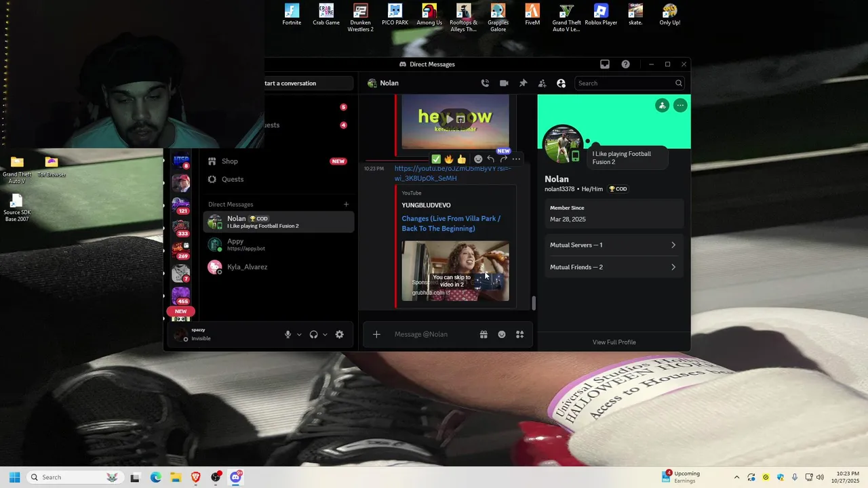
Task: Open Tor Browser desktop shortcut
Action: (x=52, y=167)
